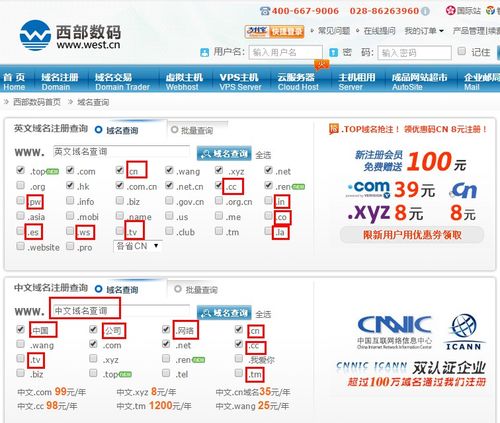Screen dimensions: 500x423
Task: Check the .tel checkbox
Action: click(166, 373)
